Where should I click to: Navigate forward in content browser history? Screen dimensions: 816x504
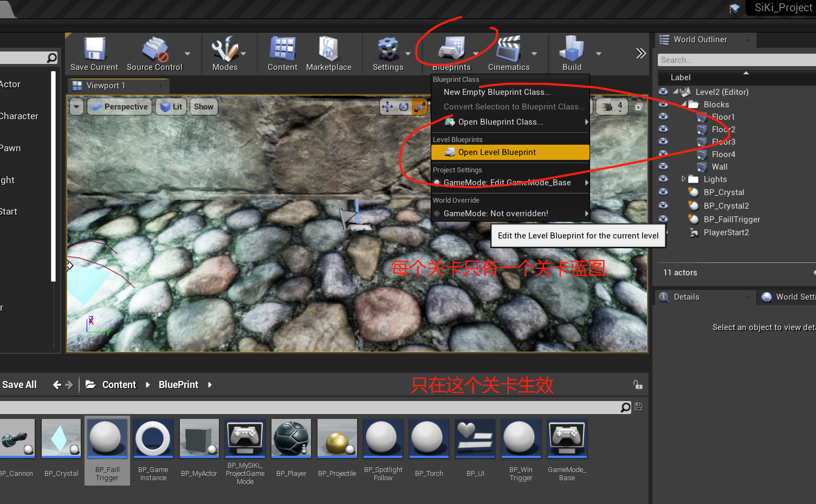click(69, 385)
